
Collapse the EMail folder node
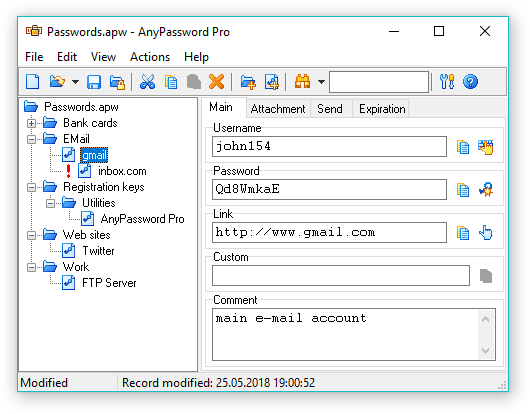coord(31,139)
